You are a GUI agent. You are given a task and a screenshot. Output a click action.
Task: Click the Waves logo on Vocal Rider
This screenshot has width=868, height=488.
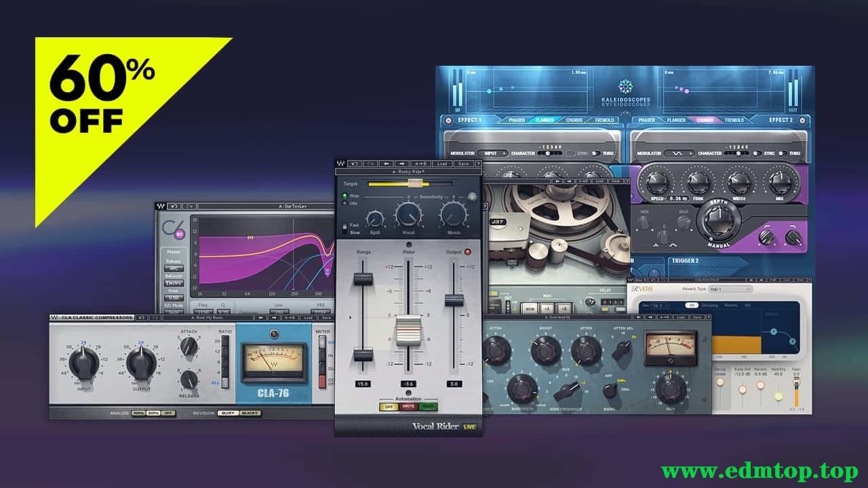pos(339,163)
